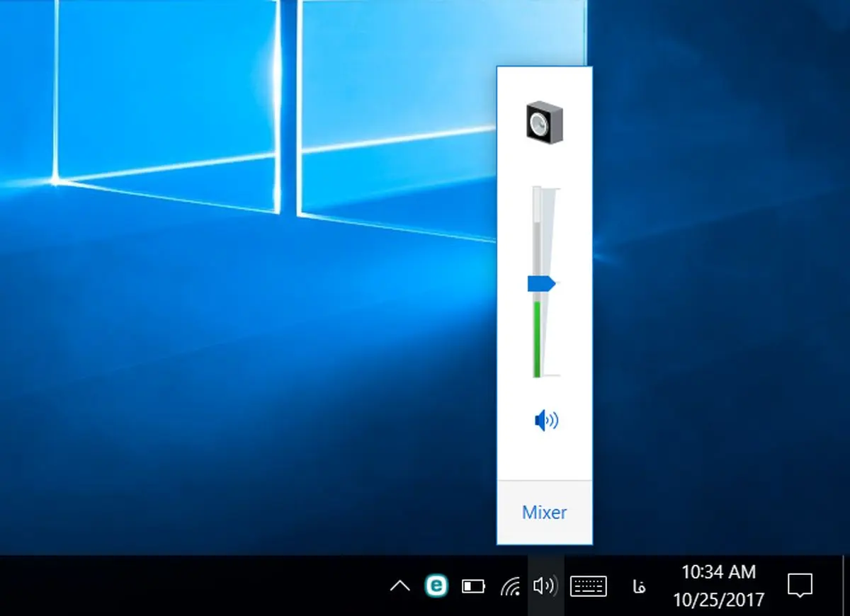Image resolution: width=850 pixels, height=616 pixels.
Task: Open the Wi-Fi network icon
Action: click(x=509, y=586)
